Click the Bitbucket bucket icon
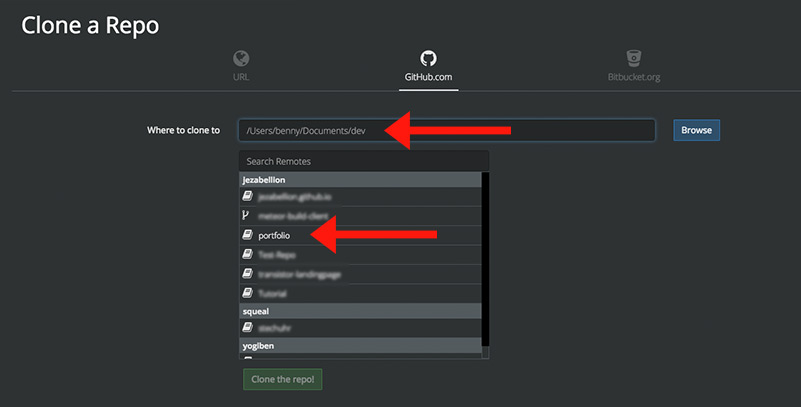This screenshot has width=801, height=407. [633, 58]
